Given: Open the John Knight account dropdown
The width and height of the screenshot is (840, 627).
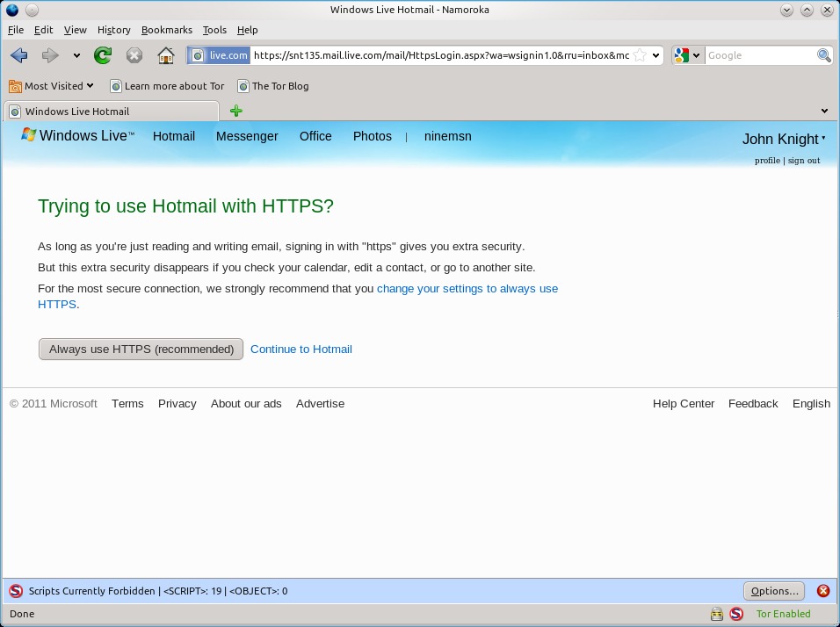Looking at the screenshot, I should coord(783,139).
